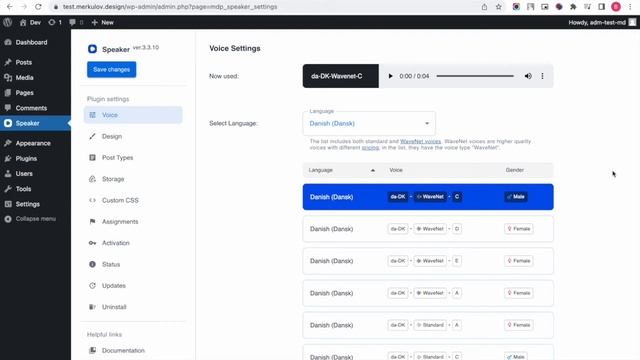Click the browser reload button
The width and height of the screenshot is (640, 360).
[x=38, y=7]
